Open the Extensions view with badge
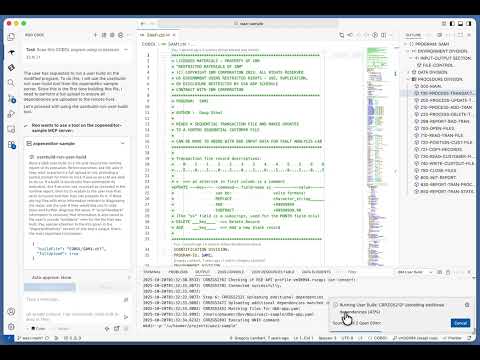480x360 pixels. coord(11,145)
